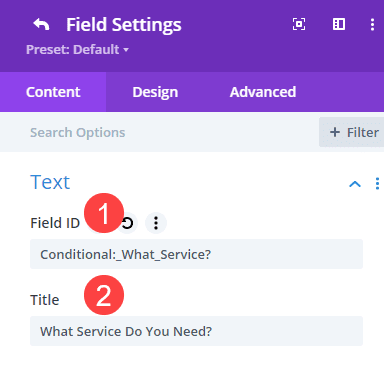Click the back arrow beside Field Settings
The image size is (384, 367).
coord(41,25)
